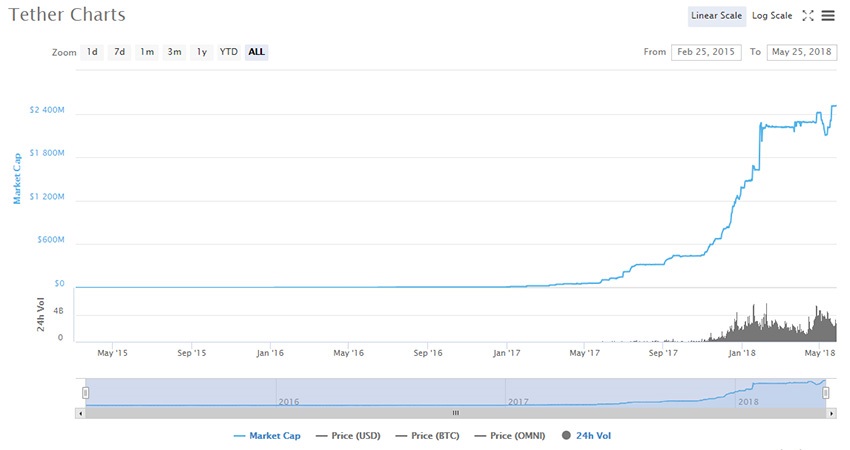Screen dimensions: 850x450
Task: Click the Jan '17 axis label
Action: click(x=506, y=353)
